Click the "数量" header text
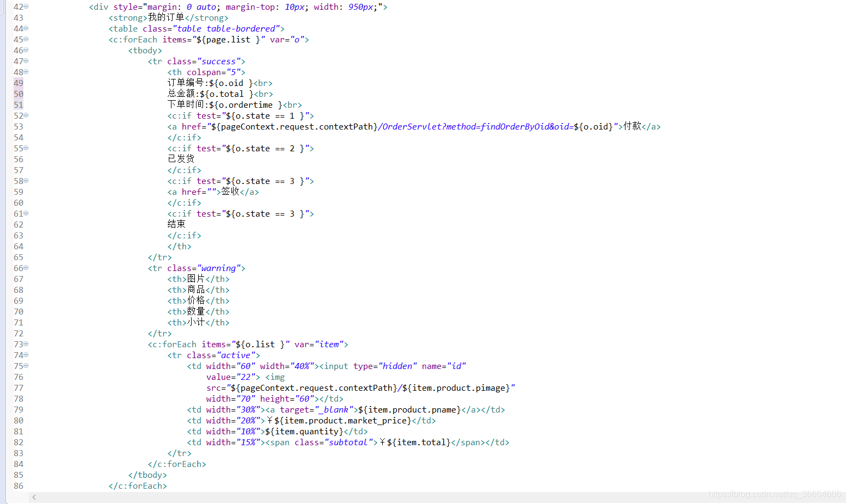Screen dimensions: 846x504 [196, 311]
